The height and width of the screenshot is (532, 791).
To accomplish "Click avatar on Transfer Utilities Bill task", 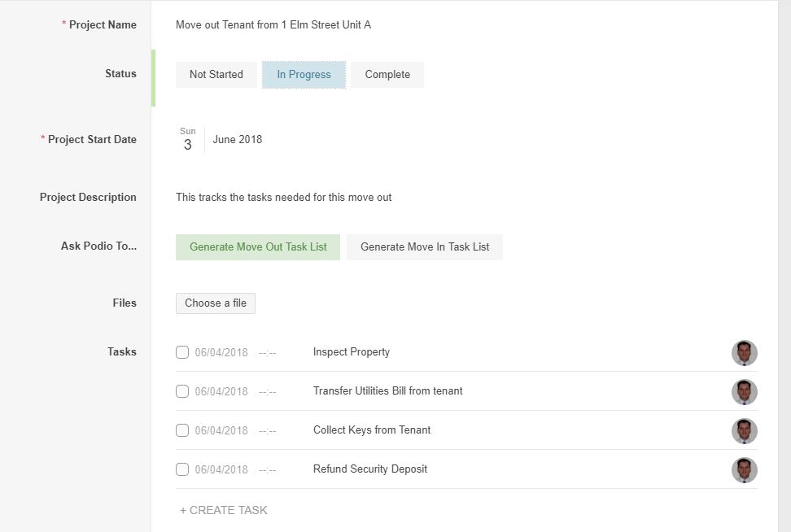I will pyautogui.click(x=744, y=392).
